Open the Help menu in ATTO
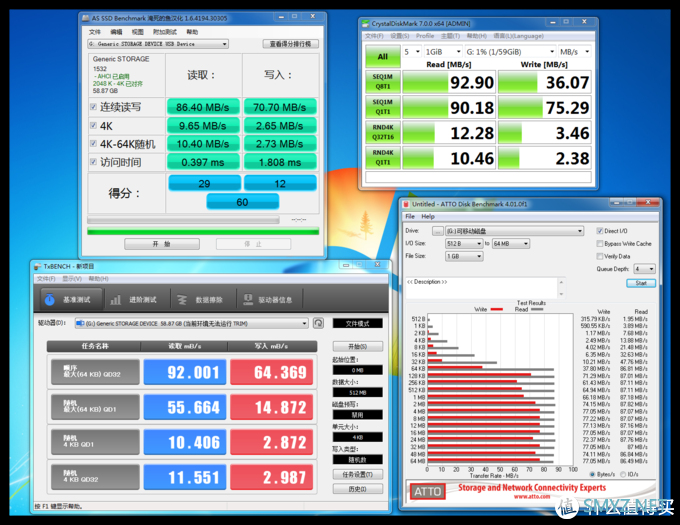 [x=428, y=216]
